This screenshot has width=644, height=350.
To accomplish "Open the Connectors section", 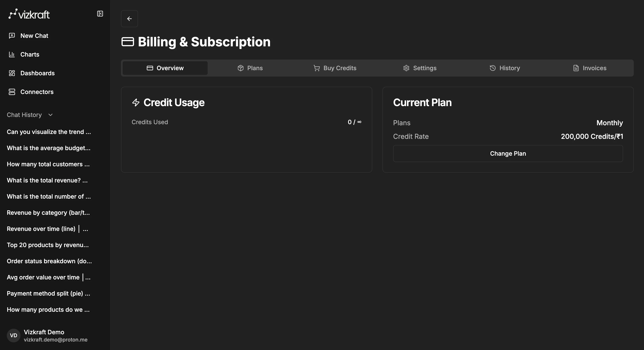I will [x=37, y=92].
